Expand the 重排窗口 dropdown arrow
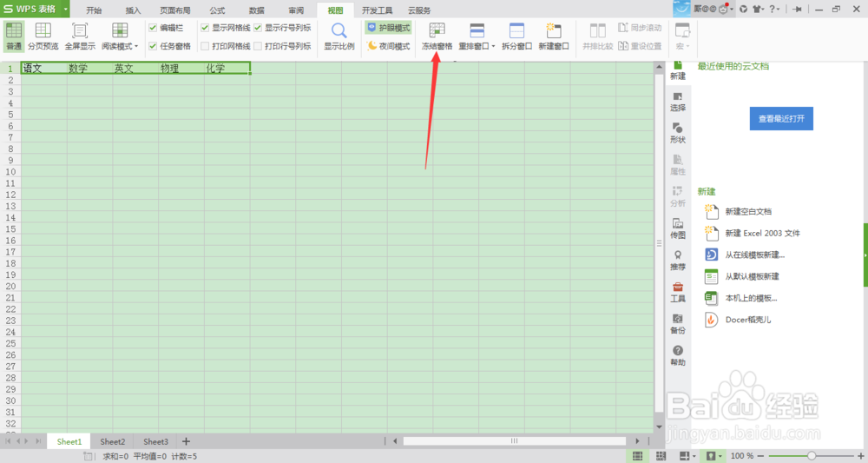868x463 pixels. (x=493, y=47)
